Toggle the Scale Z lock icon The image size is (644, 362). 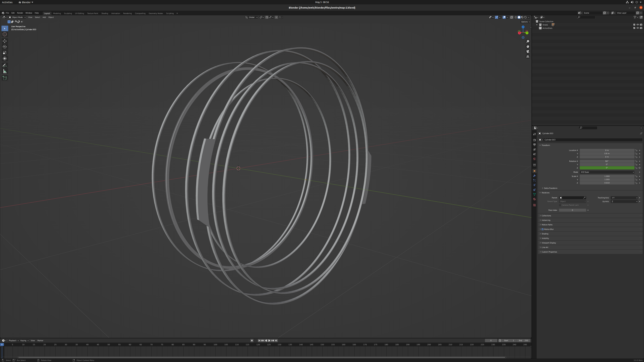click(x=636, y=183)
